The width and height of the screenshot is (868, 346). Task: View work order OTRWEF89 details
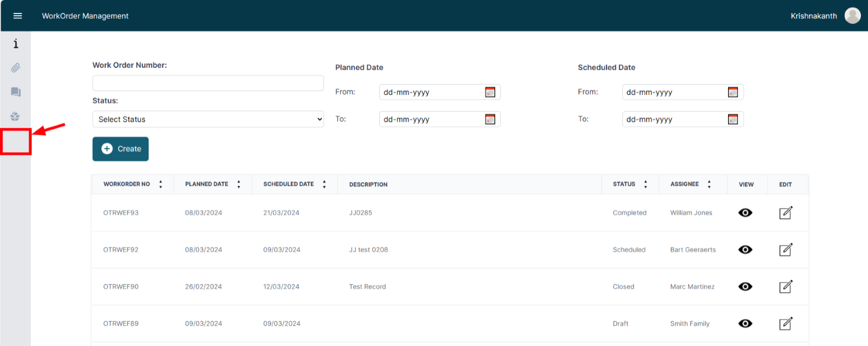coord(745,324)
